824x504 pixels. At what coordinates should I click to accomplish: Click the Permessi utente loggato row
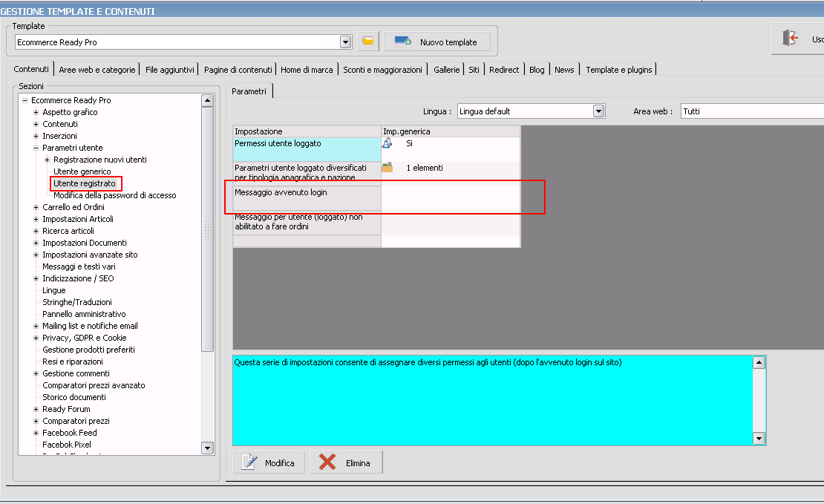click(377, 149)
